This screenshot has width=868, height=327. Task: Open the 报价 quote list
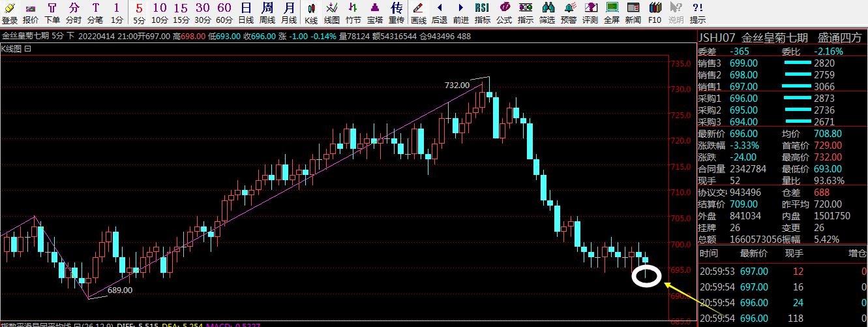[31, 12]
